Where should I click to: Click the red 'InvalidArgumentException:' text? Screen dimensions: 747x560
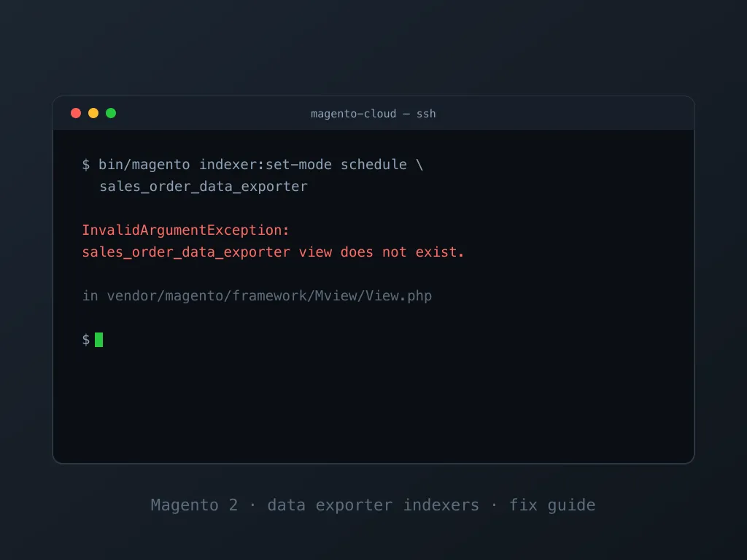(x=185, y=230)
